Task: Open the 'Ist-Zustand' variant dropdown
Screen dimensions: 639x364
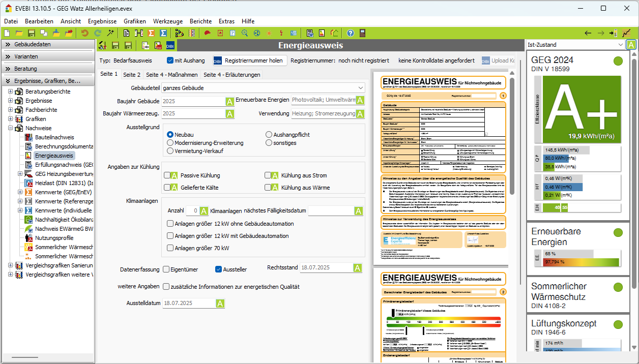Action: pos(575,45)
